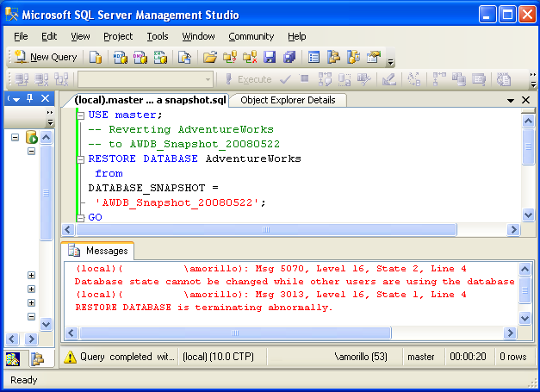540x392 pixels.
Task: Open the Properties Window toolbar icon
Action: 374,57
